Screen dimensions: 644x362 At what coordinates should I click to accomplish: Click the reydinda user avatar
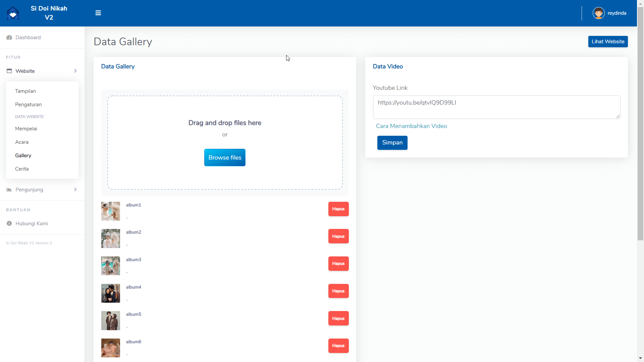[599, 13]
